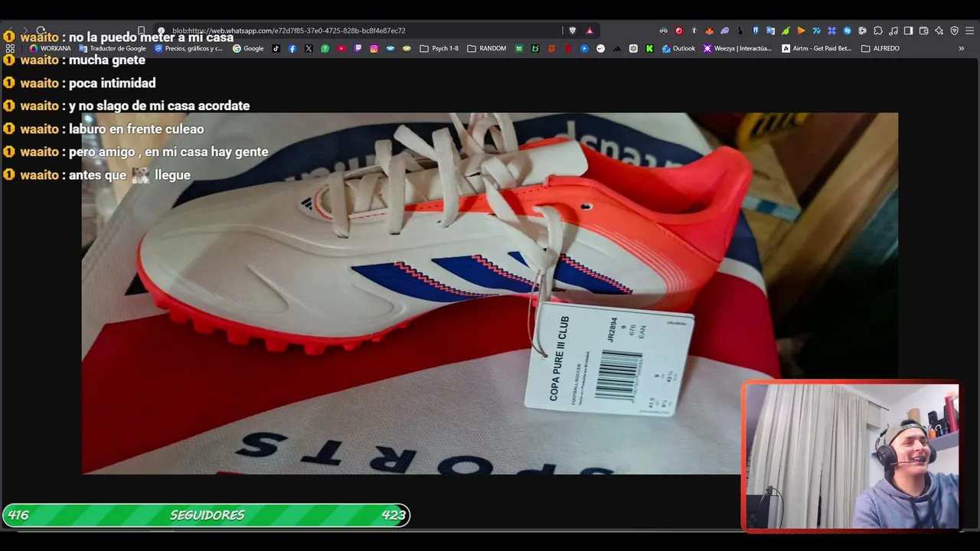The image size is (980, 551).
Task: Open the MetaMask fox extension icon
Action: coord(709,31)
